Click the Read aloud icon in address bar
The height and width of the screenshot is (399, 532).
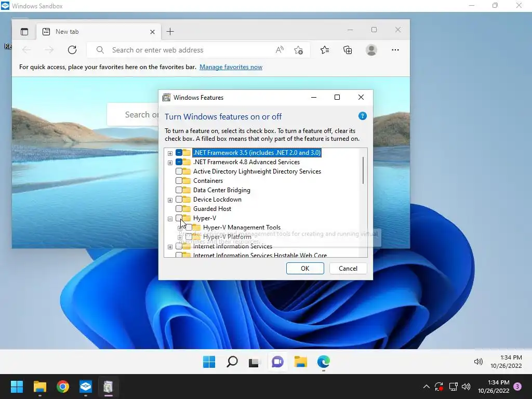(x=280, y=50)
